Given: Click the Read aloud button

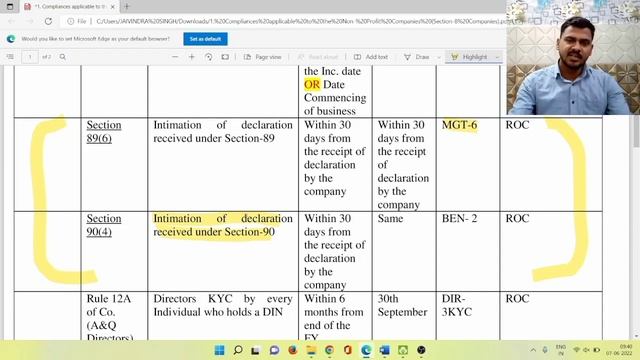Looking at the screenshot, I should (318, 57).
